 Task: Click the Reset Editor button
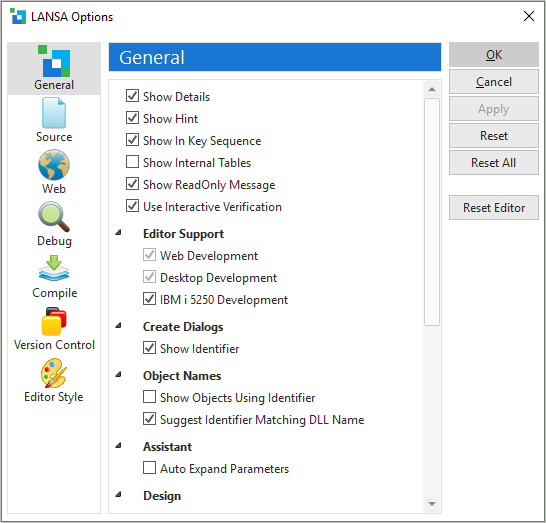pos(493,208)
